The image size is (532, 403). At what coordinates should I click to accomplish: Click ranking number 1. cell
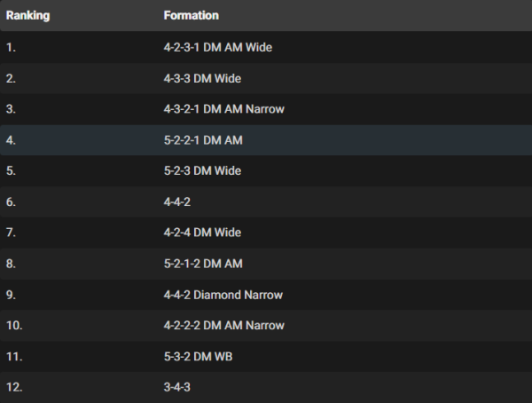coord(11,47)
